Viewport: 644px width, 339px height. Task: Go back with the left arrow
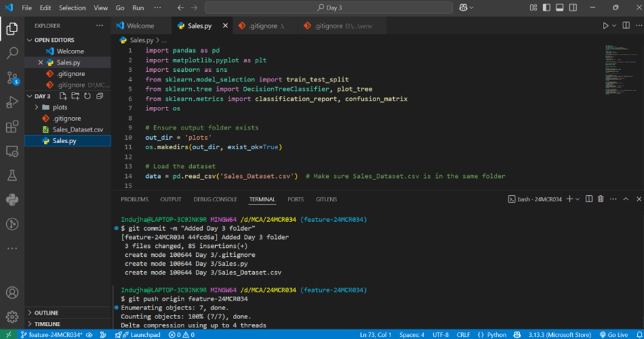(181, 8)
